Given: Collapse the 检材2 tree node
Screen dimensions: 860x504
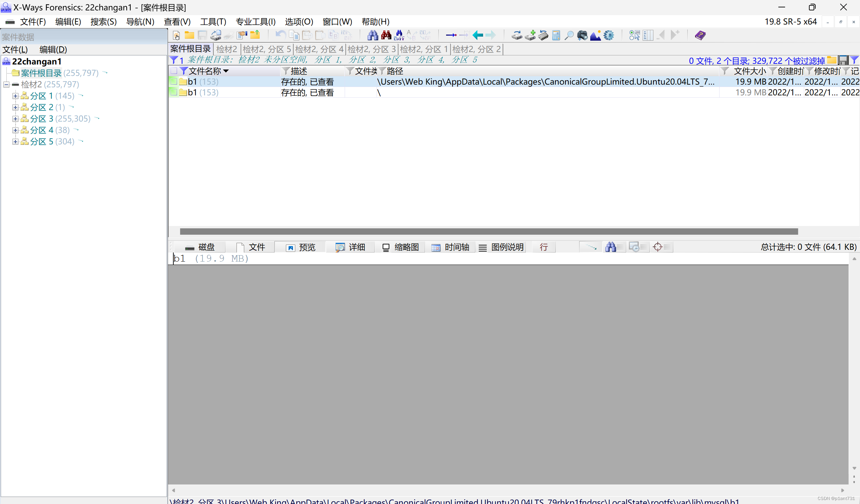Looking at the screenshot, I should coord(6,85).
